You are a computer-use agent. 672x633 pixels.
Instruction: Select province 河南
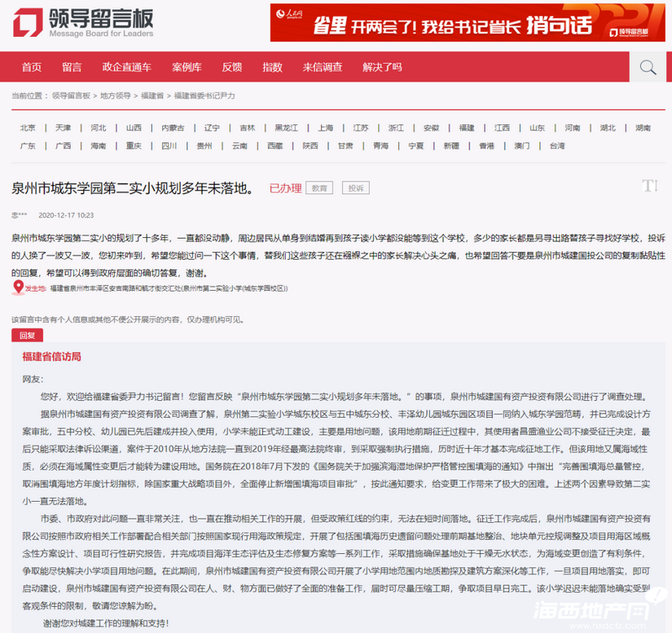[572, 128]
